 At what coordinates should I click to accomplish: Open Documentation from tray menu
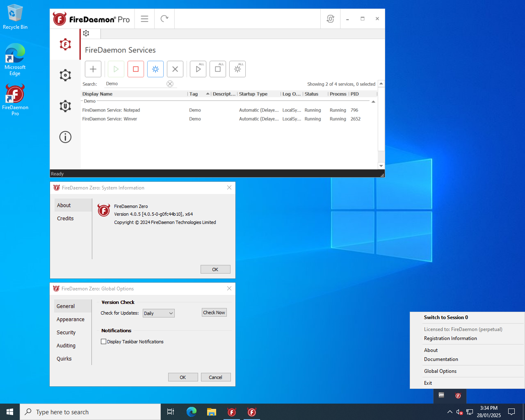441,359
